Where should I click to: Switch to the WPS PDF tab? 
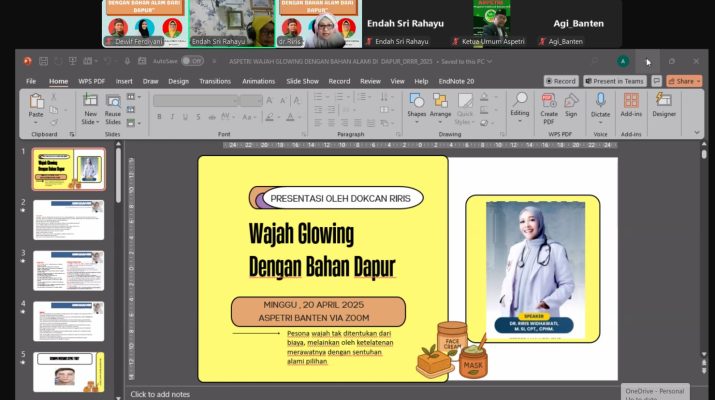tap(91, 81)
